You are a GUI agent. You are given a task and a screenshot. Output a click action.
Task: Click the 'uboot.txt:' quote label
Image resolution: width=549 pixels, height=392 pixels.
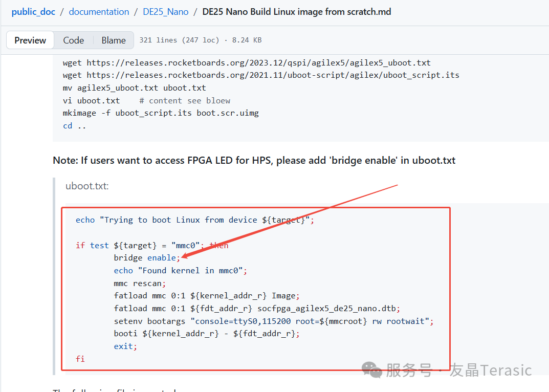87,186
